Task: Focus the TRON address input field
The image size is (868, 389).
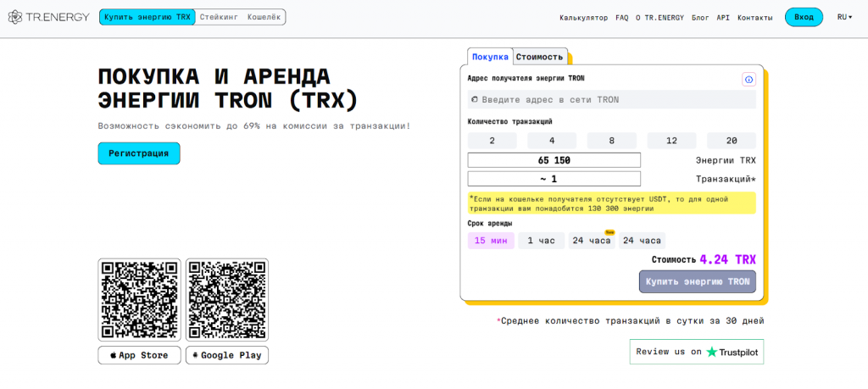Action: click(612, 100)
